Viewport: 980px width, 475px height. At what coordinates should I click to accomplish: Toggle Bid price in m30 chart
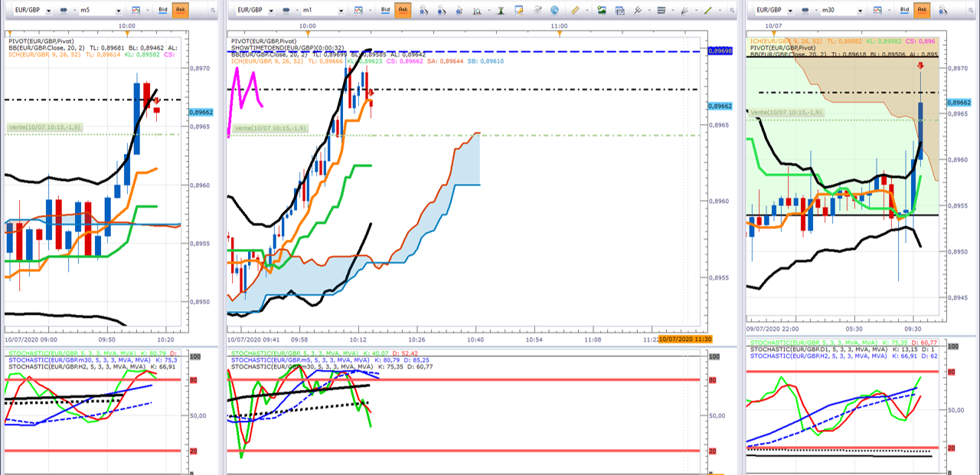[x=905, y=10]
